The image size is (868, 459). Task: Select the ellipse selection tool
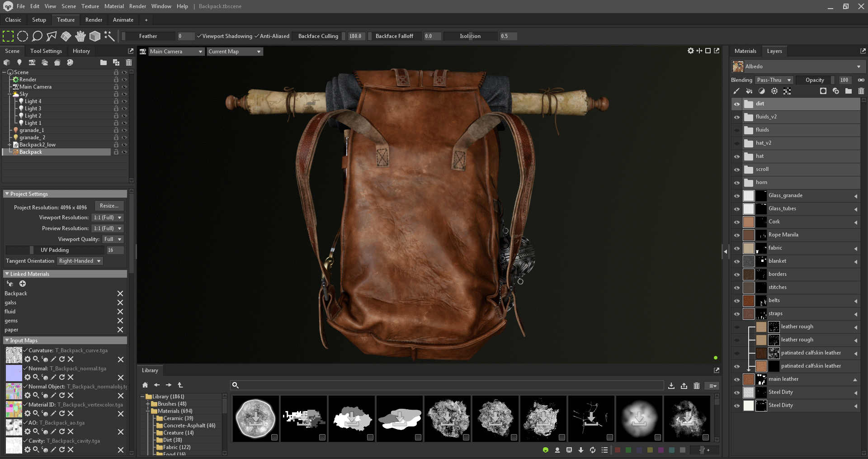[23, 36]
